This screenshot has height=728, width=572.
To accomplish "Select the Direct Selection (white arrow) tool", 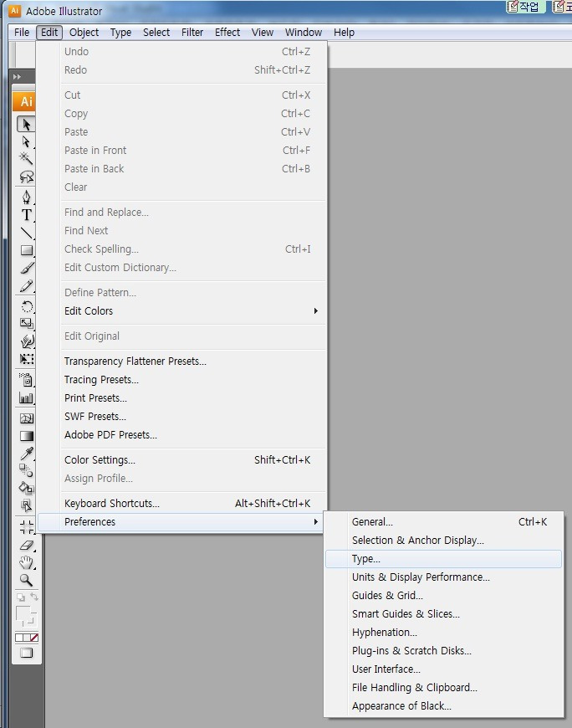I will [27, 141].
